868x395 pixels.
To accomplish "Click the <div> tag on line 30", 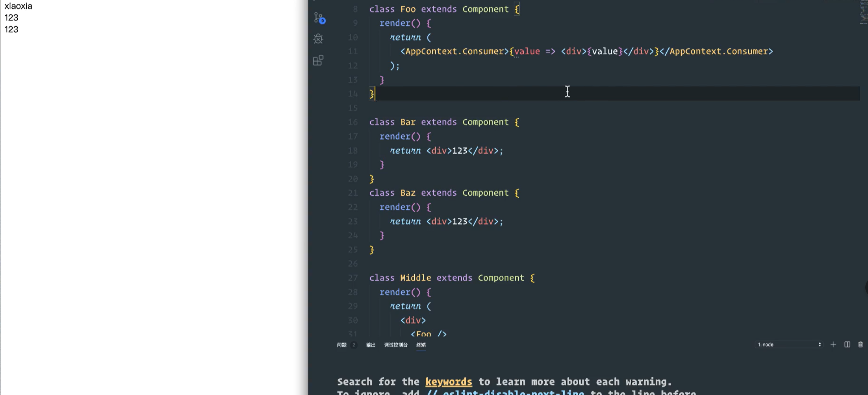I will pyautogui.click(x=413, y=320).
